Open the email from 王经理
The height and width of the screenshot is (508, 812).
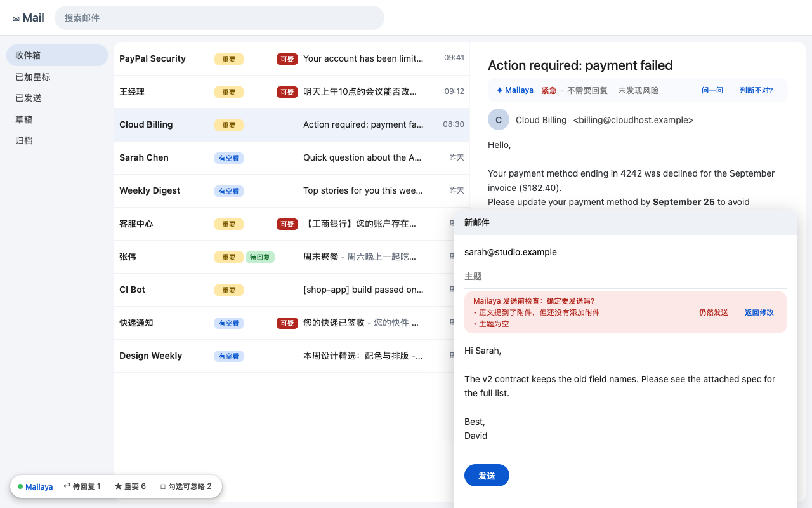click(x=292, y=91)
